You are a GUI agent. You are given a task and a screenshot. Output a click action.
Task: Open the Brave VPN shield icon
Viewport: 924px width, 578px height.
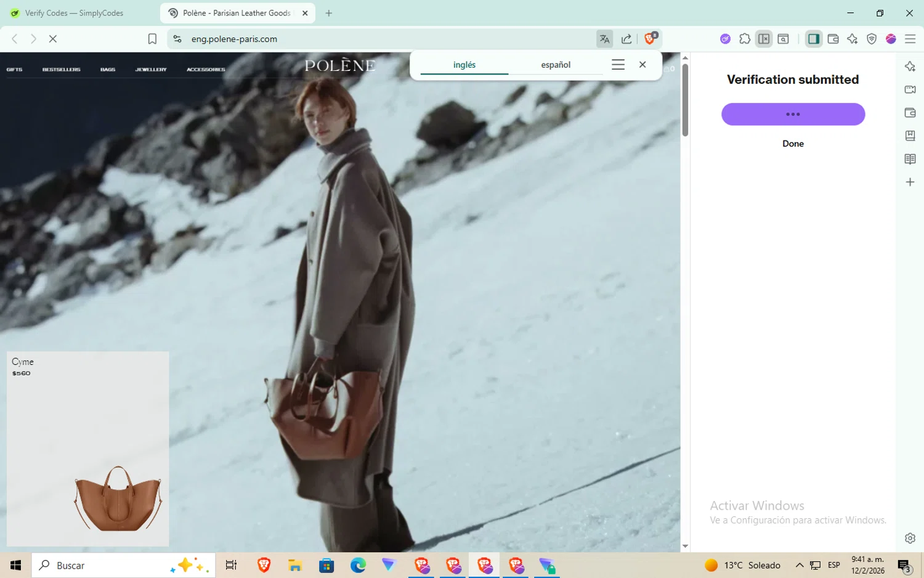[x=872, y=39]
